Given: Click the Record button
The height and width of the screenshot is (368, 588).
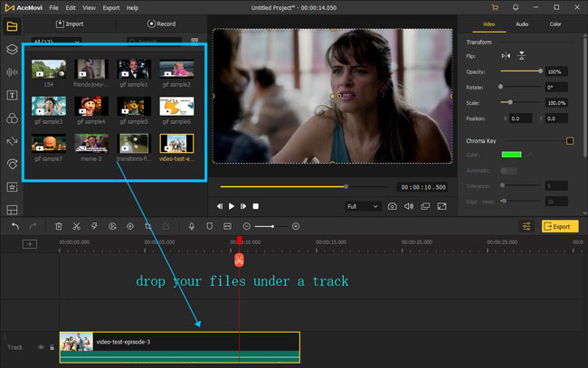Looking at the screenshot, I should coord(161,24).
